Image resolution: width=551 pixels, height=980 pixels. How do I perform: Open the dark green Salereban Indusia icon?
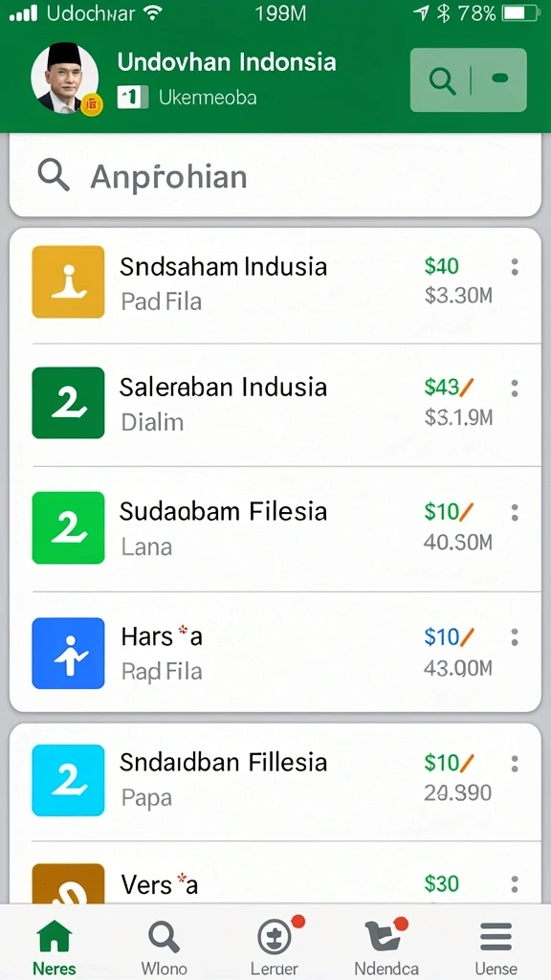click(x=68, y=403)
